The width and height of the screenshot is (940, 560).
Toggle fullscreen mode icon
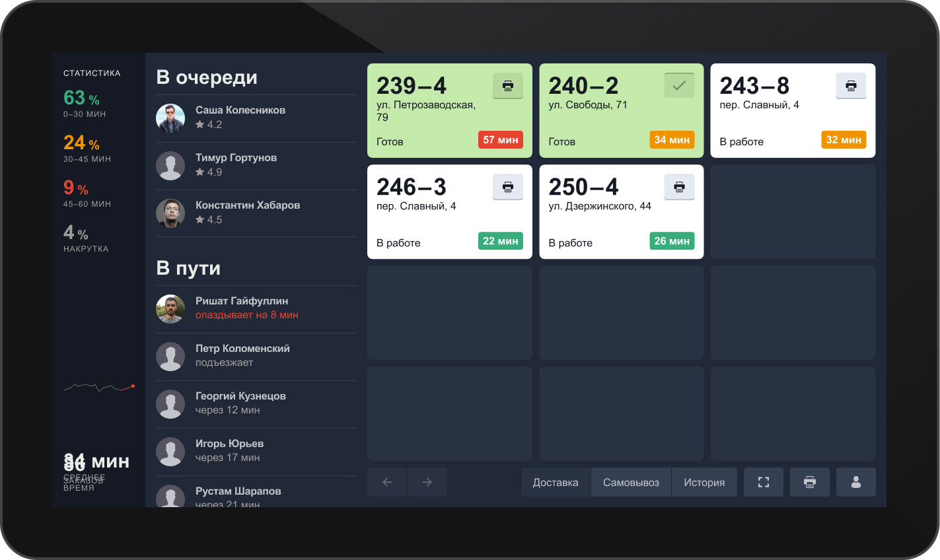[764, 482]
